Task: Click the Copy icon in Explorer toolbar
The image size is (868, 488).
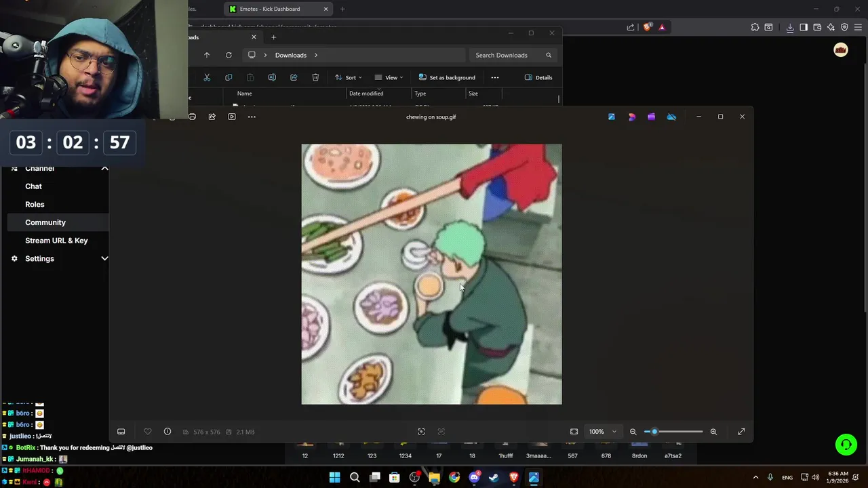Action: click(229, 77)
